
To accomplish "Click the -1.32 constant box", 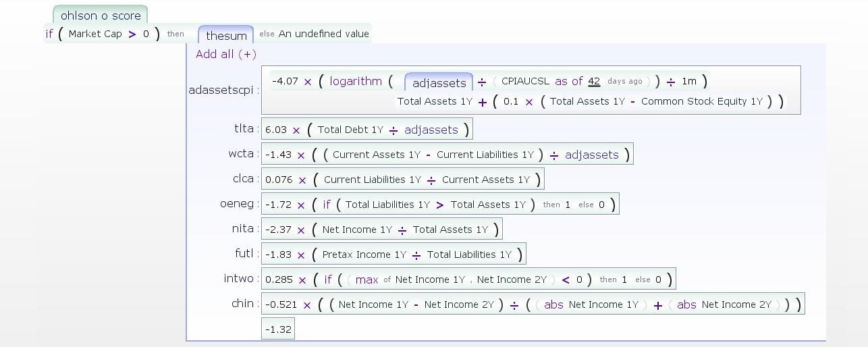I will click(278, 329).
